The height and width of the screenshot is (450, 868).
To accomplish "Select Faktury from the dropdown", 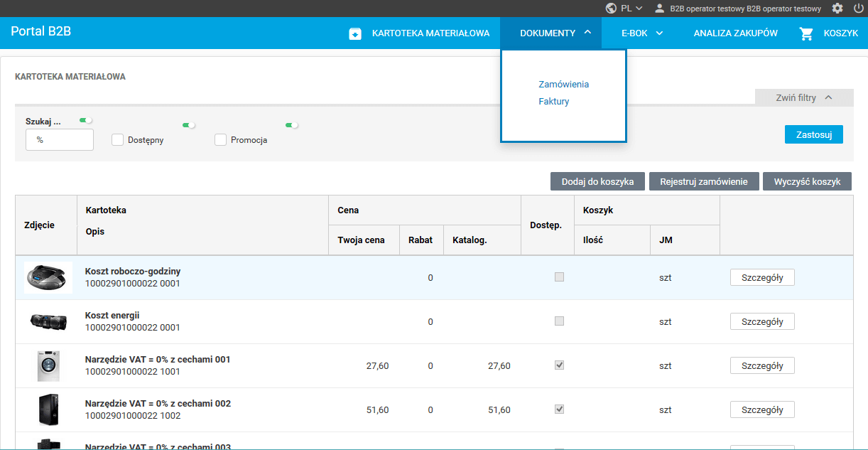I will (554, 102).
